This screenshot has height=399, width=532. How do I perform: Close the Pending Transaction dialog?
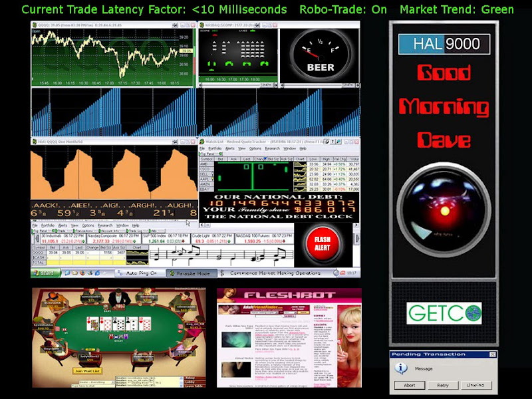pyautogui.click(x=492, y=354)
